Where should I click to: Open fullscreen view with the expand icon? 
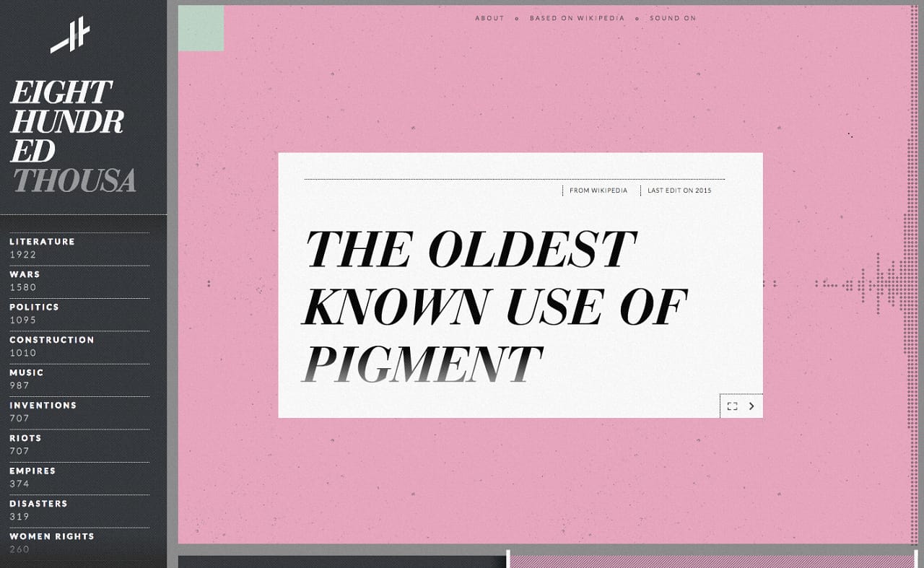tap(731, 406)
